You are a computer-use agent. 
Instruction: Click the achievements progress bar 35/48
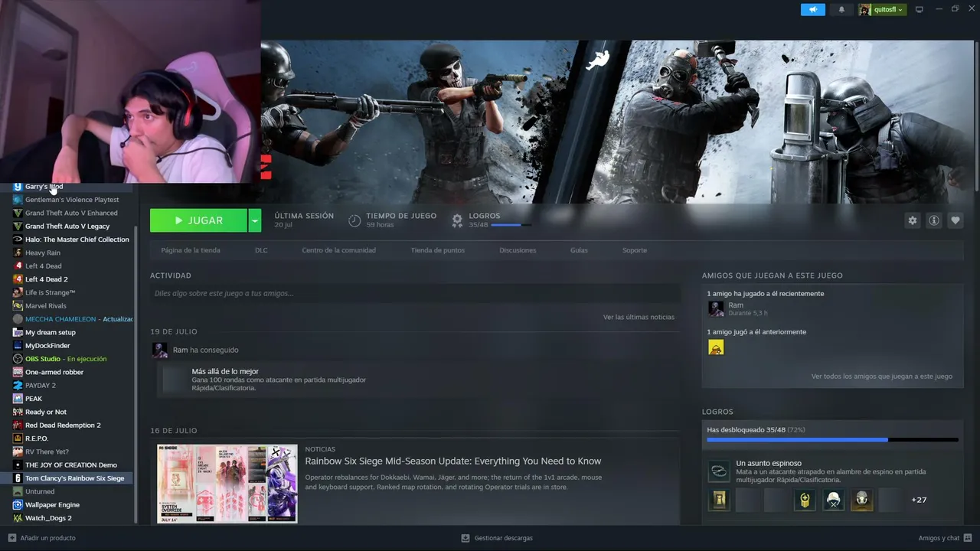pos(832,440)
